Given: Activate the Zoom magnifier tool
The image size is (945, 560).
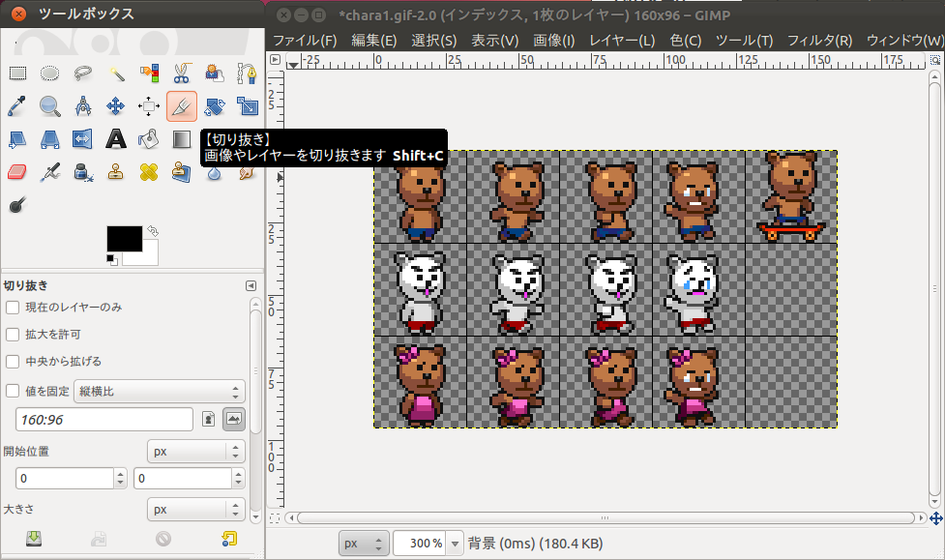Looking at the screenshot, I should point(49,106).
